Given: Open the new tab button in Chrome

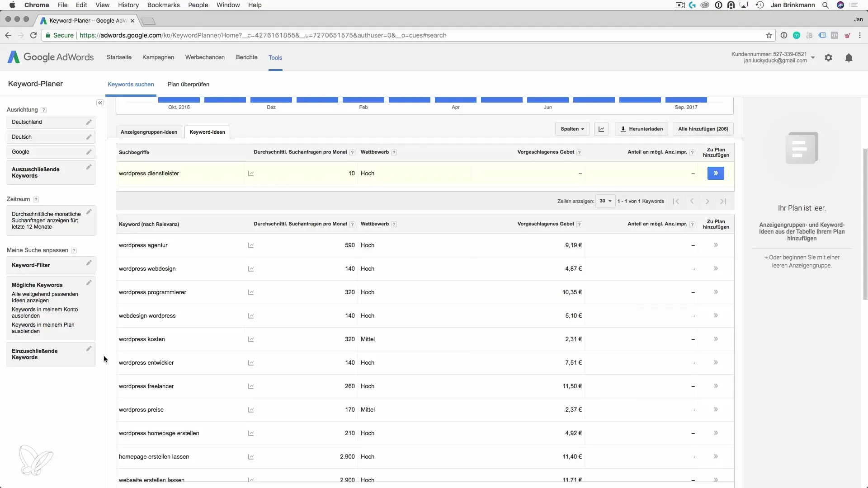Looking at the screenshot, I should [148, 21].
